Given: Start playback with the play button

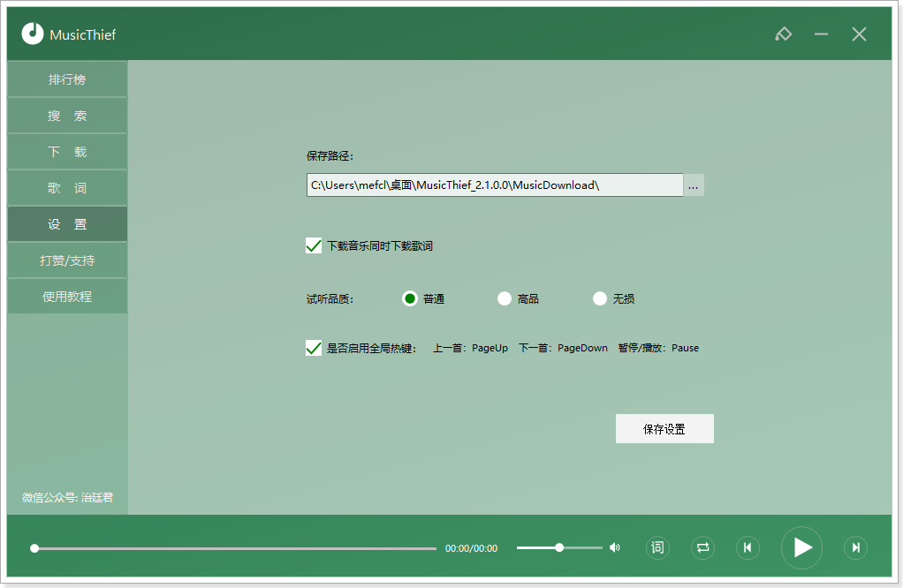Looking at the screenshot, I should [x=801, y=547].
